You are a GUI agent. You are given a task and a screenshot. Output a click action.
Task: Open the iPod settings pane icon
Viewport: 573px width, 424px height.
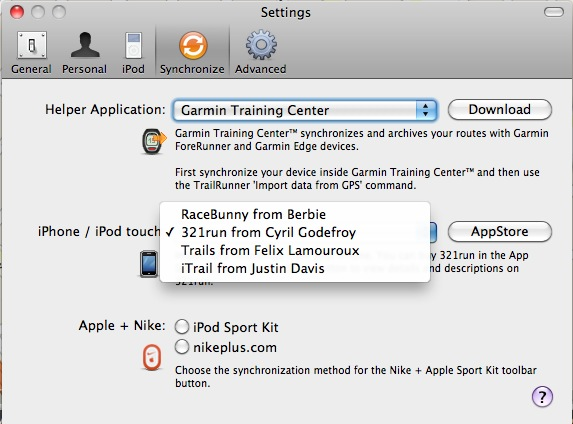coord(133,45)
